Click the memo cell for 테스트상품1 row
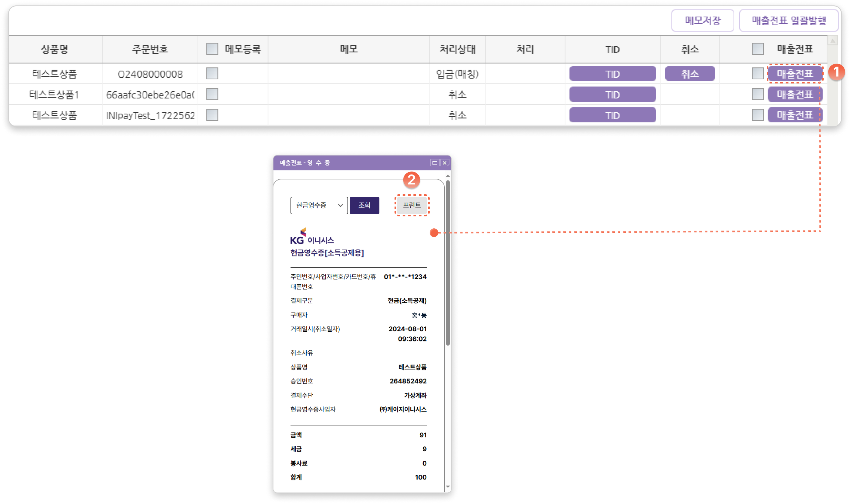The width and height of the screenshot is (850, 504). (349, 94)
